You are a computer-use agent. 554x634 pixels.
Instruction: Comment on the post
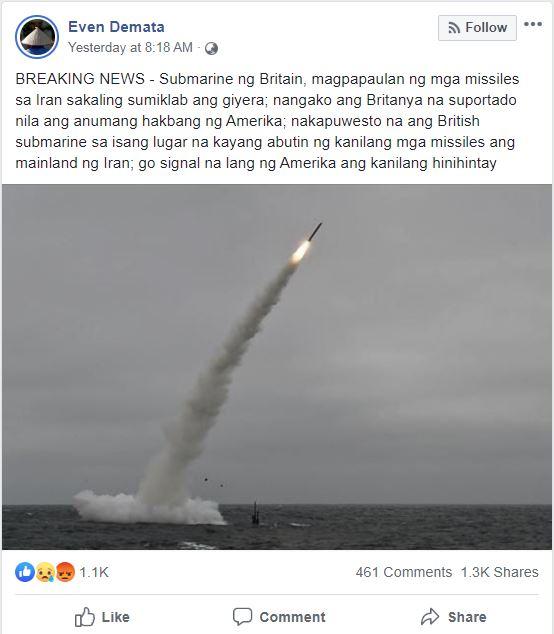pyautogui.click(x=279, y=617)
